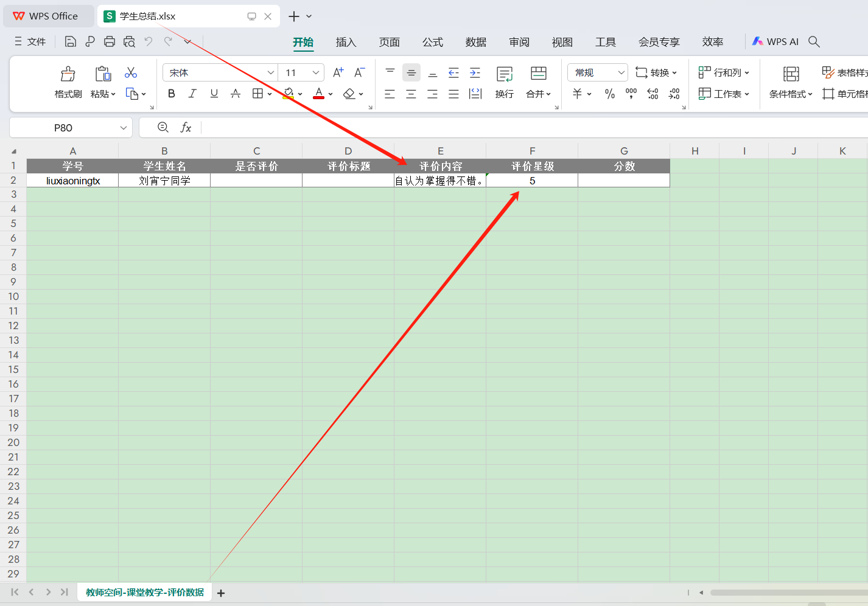Click the search magnifier icon
This screenshot has width=868, height=606.
click(x=814, y=41)
